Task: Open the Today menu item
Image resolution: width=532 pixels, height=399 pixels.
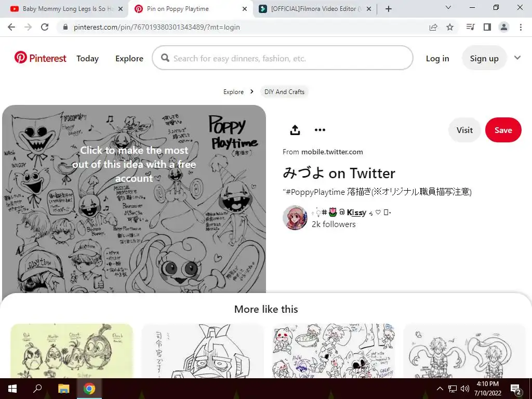Action: click(x=87, y=58)
